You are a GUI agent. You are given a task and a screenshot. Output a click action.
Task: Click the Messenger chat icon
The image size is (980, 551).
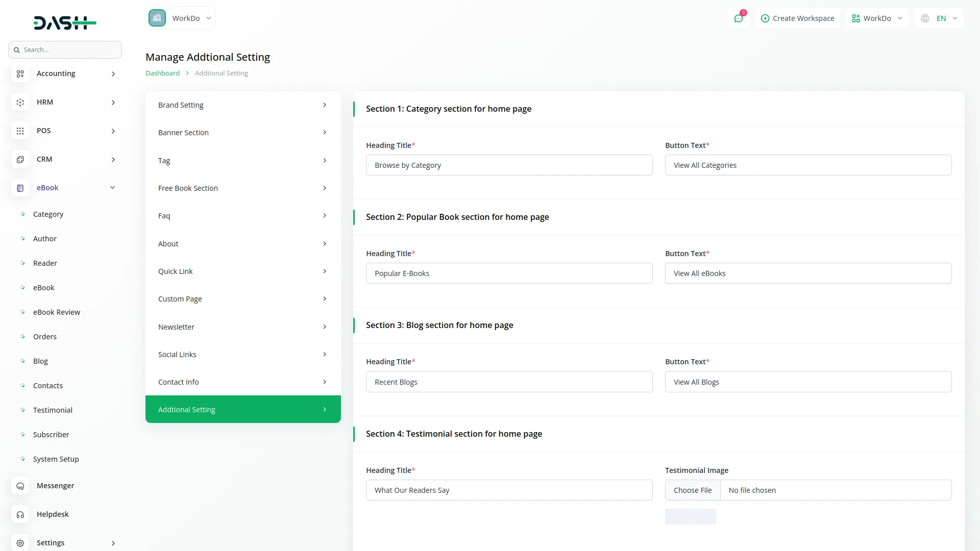coord(20,486)
